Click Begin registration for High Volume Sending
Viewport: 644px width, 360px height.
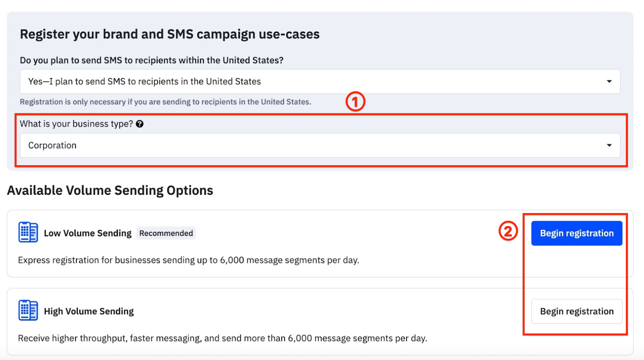coord(577,311)
